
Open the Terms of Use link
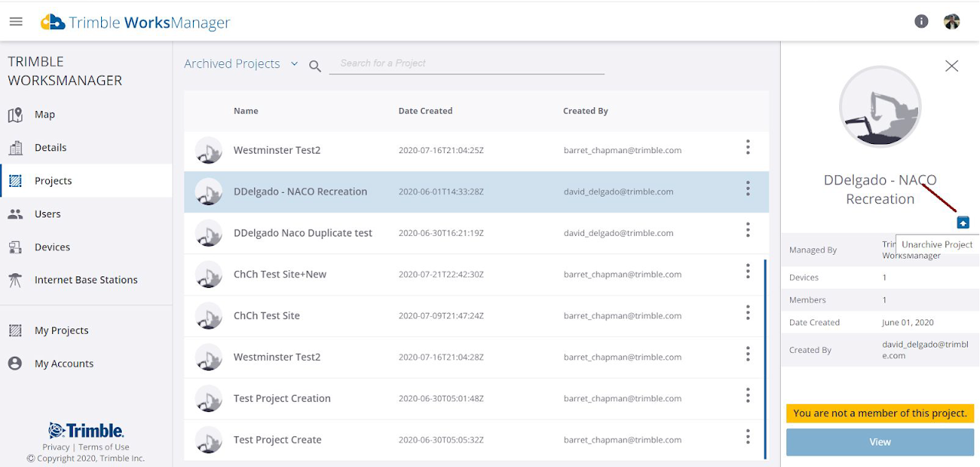click(x=104, y=447)
